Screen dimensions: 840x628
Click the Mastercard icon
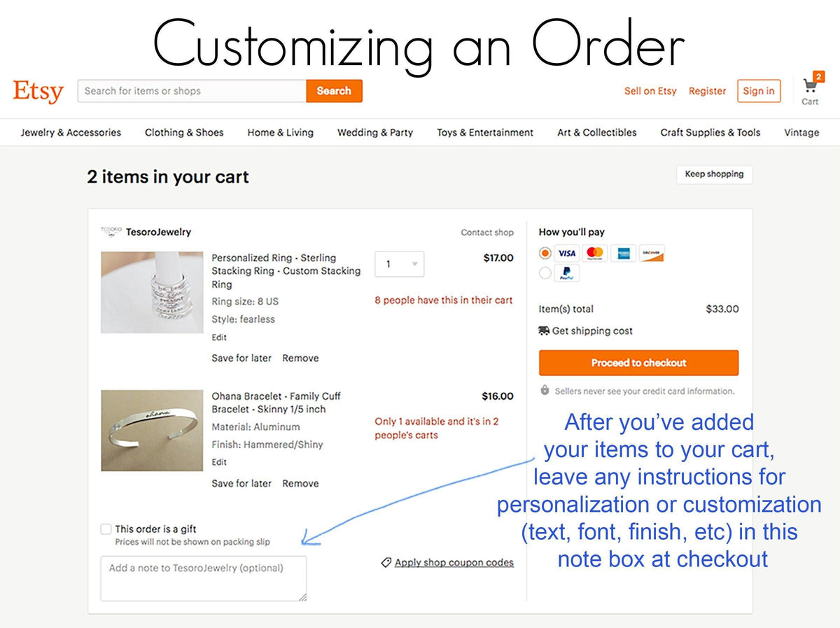coord(595,253)
